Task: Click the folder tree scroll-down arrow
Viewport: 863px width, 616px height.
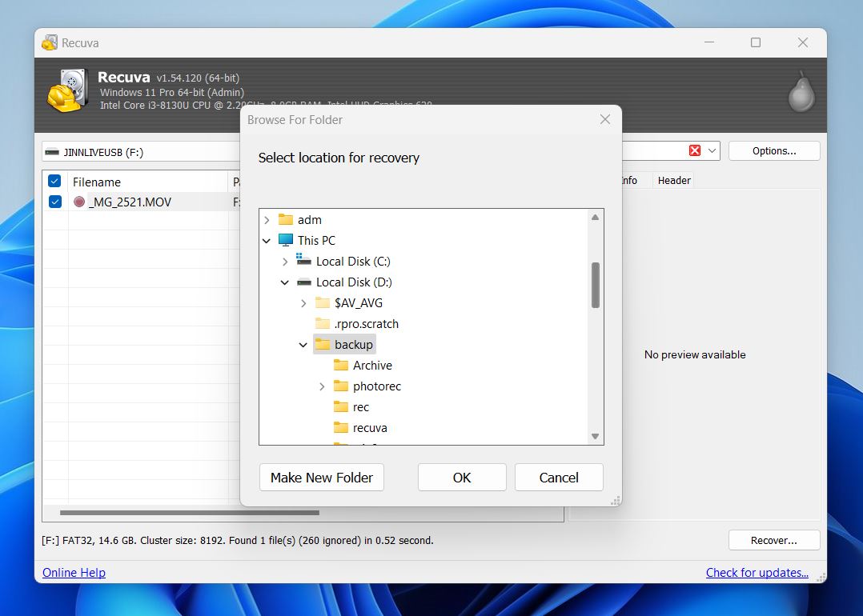Action: (595, 436)
